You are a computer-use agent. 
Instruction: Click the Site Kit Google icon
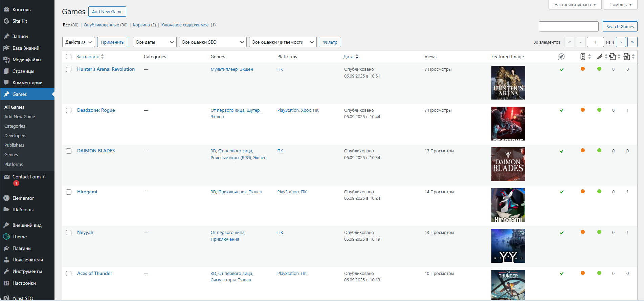coord(6,21)
